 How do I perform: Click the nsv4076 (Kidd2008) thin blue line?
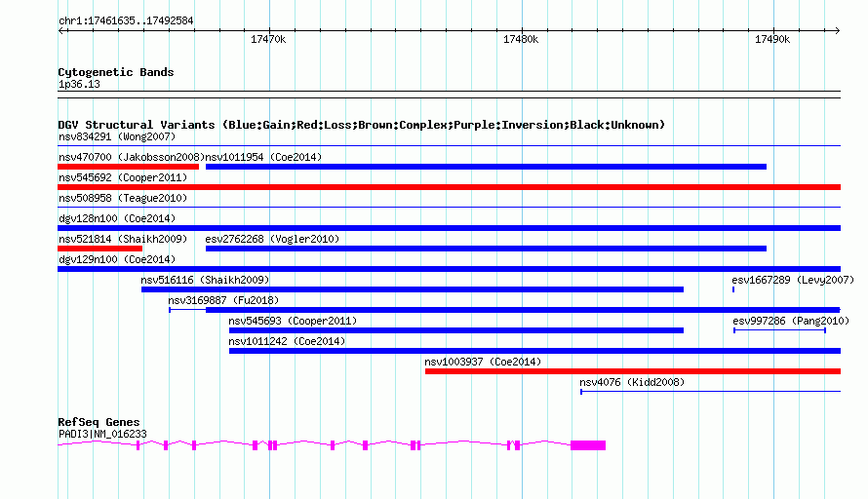click(710, 392)
